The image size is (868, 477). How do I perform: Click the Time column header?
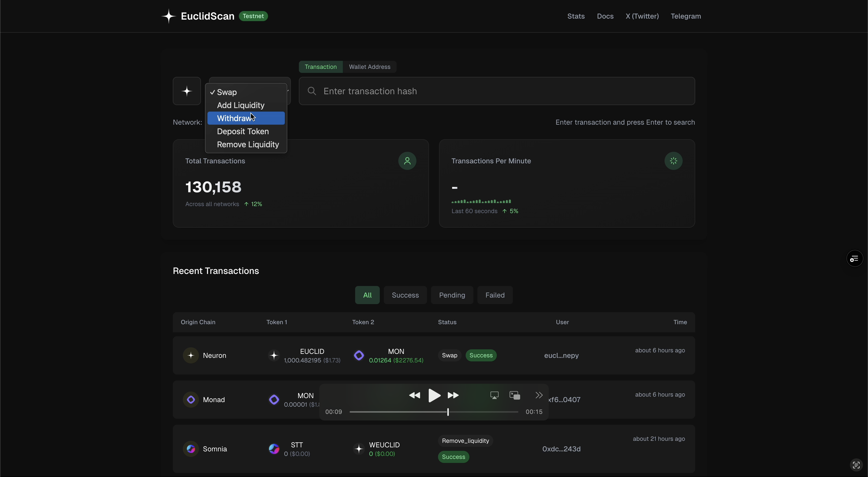680,322
